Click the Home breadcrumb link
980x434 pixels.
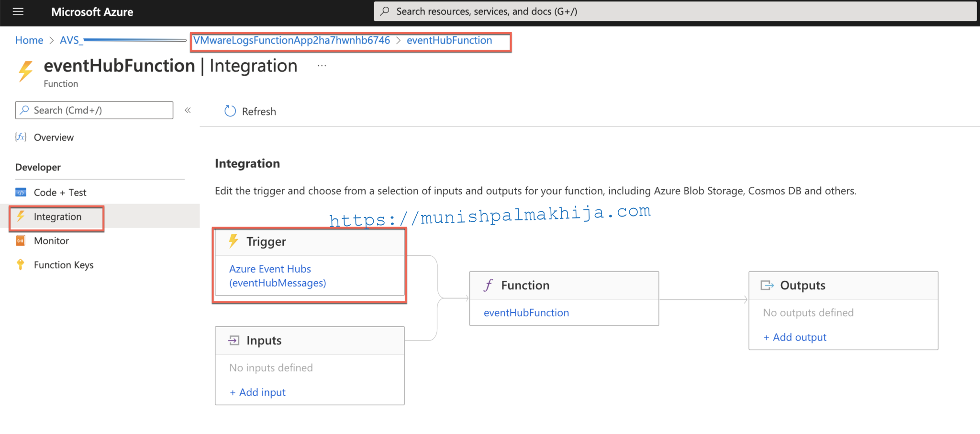tap(29, 40)
